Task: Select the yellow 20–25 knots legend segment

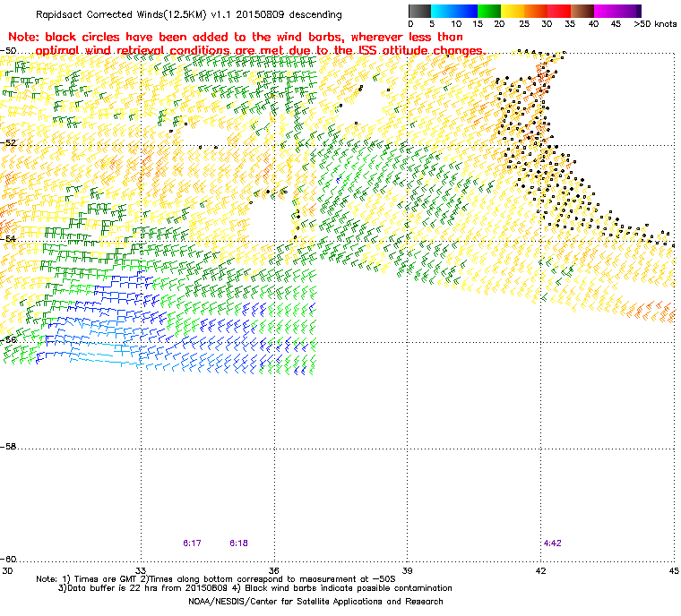Action: point(513,11)
